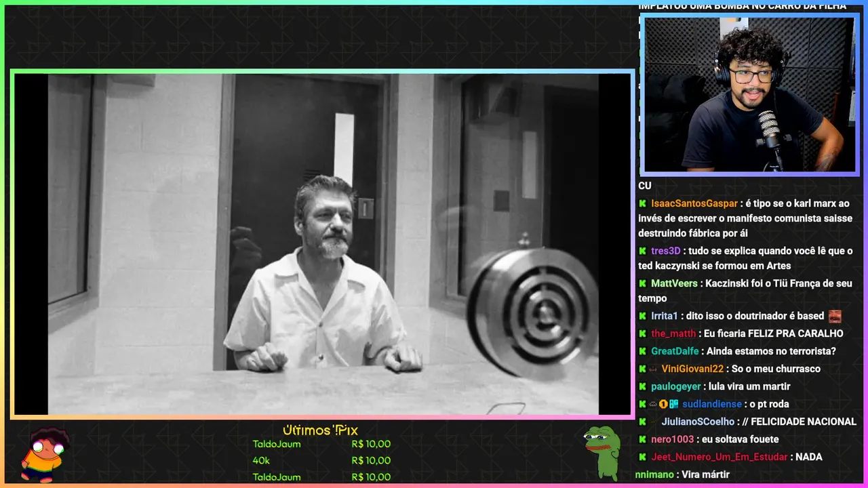
Task: Click the grey badge after sudlandiense's Kick icon
Action: tap(653, 404)
